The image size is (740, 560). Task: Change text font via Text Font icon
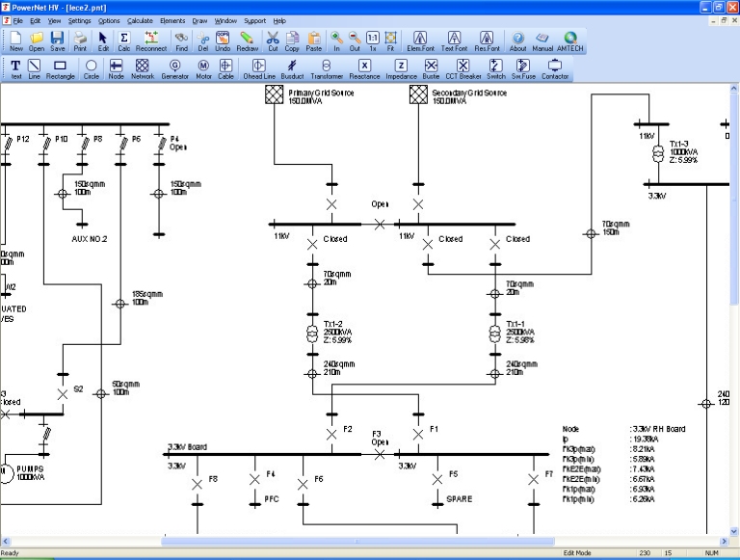point(454,41)
